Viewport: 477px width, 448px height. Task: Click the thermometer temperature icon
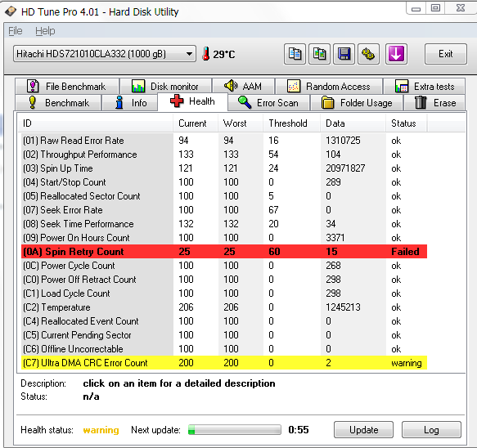pyautogui.click(x=206, y=53)
